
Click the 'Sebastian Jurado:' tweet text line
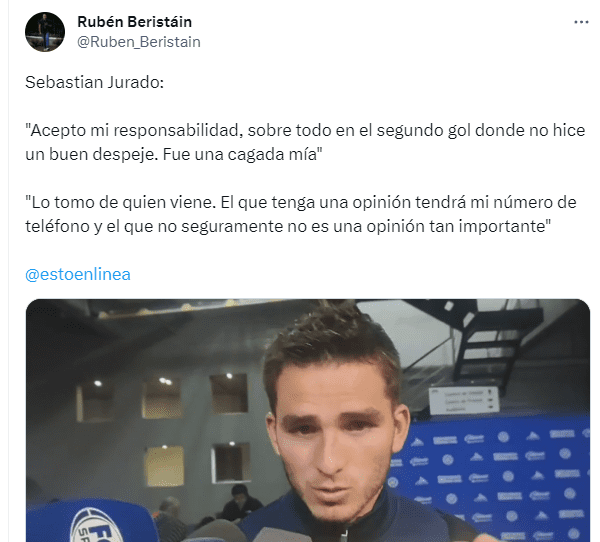coord(95,82)
